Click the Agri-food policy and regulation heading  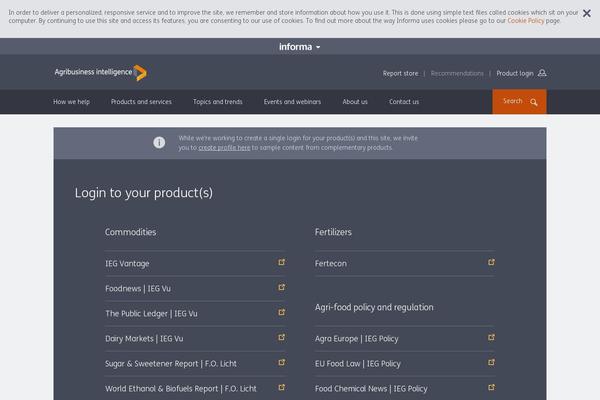coord(374,307)
